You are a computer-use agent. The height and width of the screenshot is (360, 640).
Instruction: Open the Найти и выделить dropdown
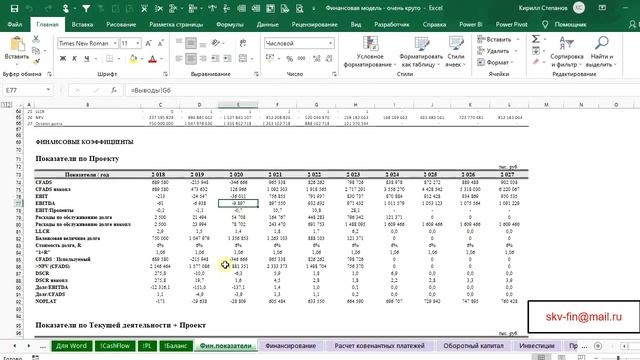[x=602, y=51]
